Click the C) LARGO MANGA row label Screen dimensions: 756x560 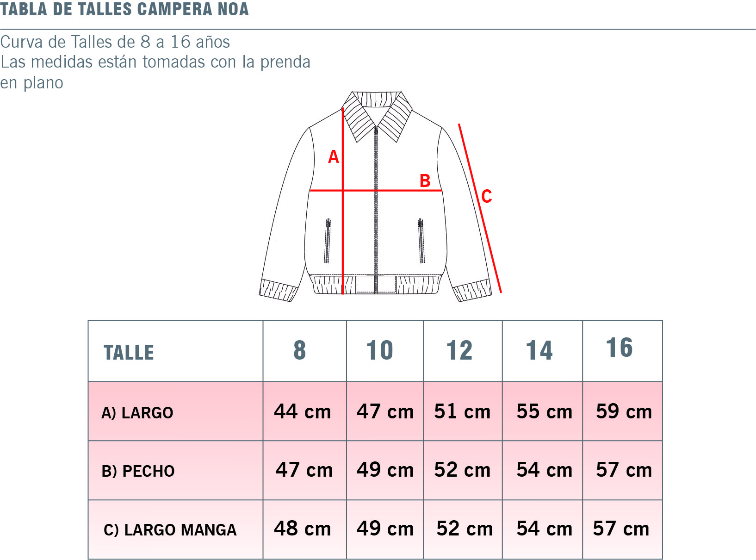[x=170, y=530]
